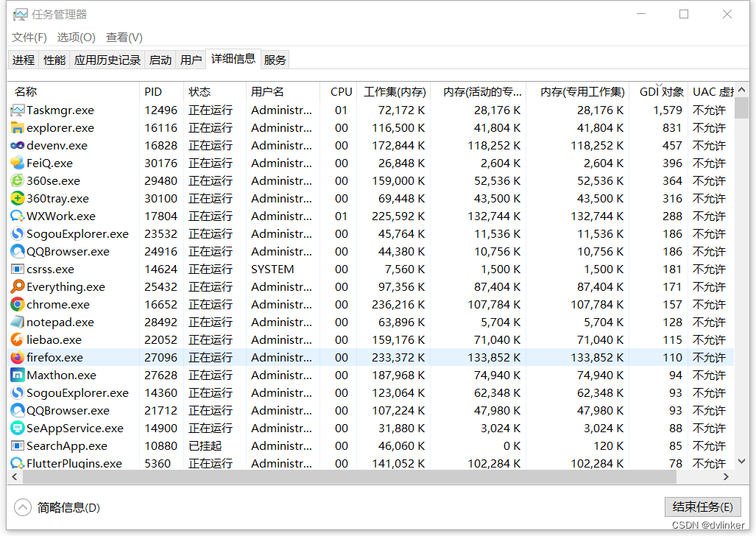
Task: Click the 225,592 K working set value
Action: (398, 216)
